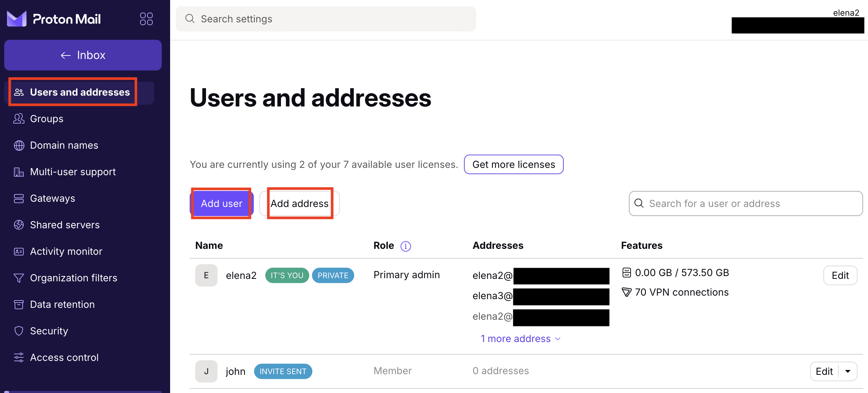Click the Get more licenses button
The height and width of the screenshot is (393, 868).
[x=513, y=164]
